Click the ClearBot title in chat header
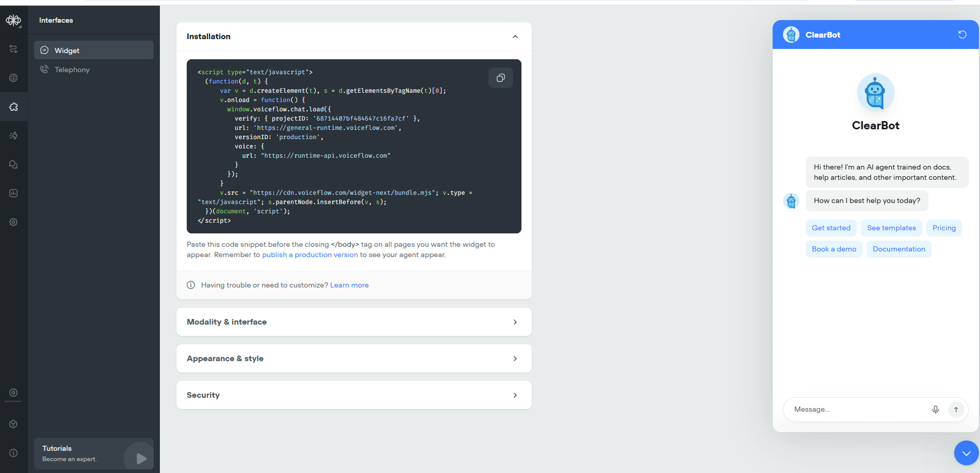Viewport: 980px width, 473px height. click(823, 35)
